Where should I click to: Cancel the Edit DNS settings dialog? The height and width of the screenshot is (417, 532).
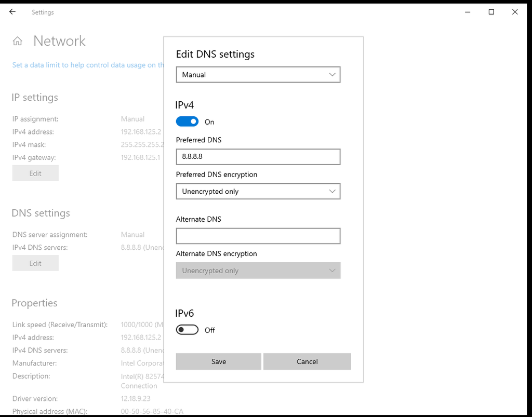point(307,361)
